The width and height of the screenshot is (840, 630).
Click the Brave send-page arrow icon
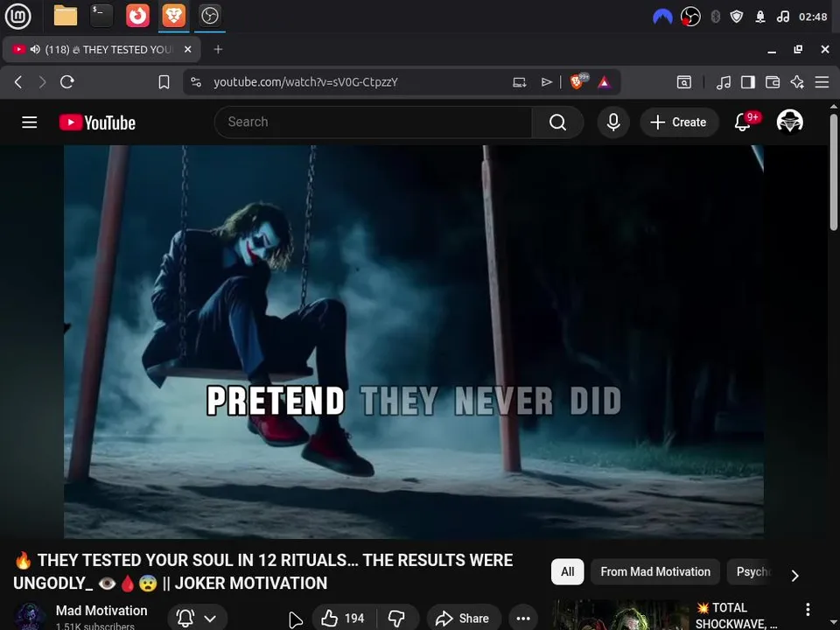tap(546, 82)
